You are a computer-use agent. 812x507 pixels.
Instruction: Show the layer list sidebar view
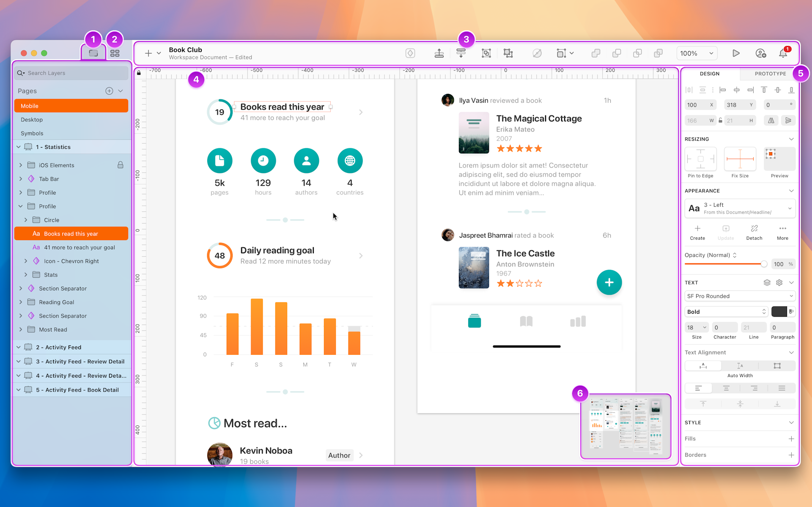coord(93,53)
